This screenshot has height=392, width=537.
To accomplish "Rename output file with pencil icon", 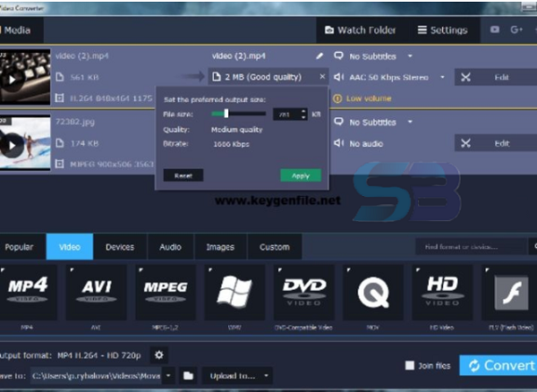I will pos(320,55).
